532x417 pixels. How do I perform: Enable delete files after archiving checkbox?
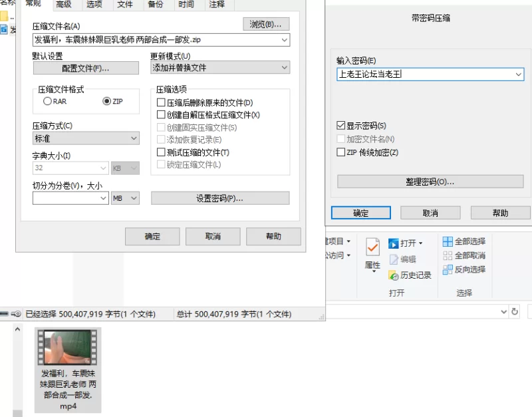(161, 102)
